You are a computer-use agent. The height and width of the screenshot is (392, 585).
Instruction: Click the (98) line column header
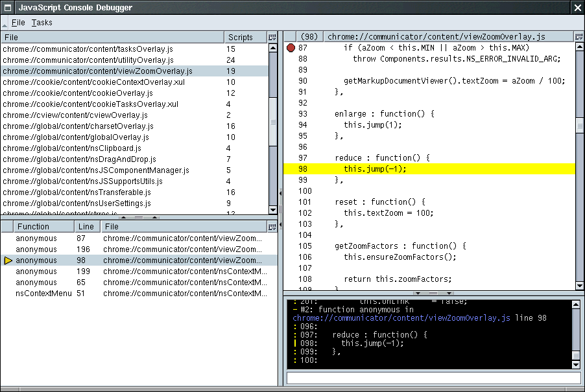[309, 36]
